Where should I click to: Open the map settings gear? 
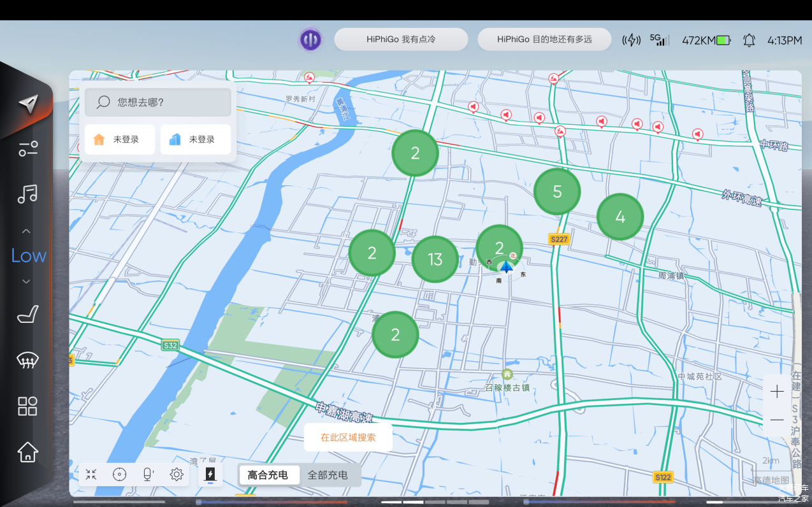point(177,475)
